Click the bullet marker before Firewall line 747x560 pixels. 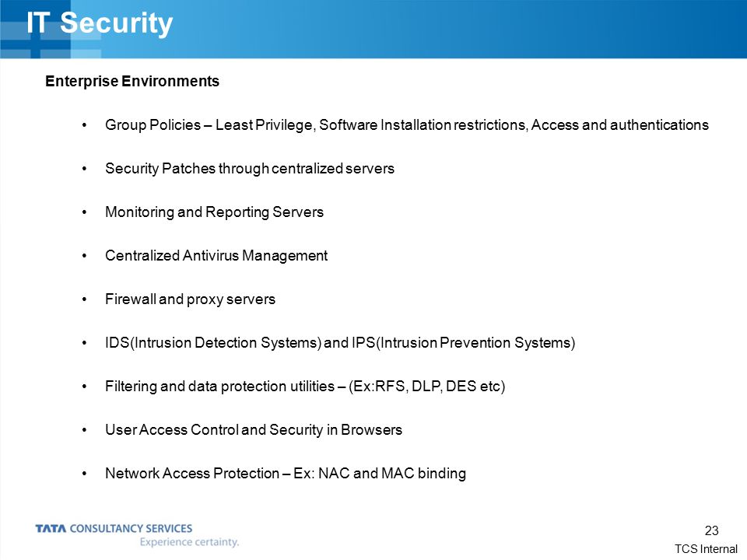tap(84, 299)
